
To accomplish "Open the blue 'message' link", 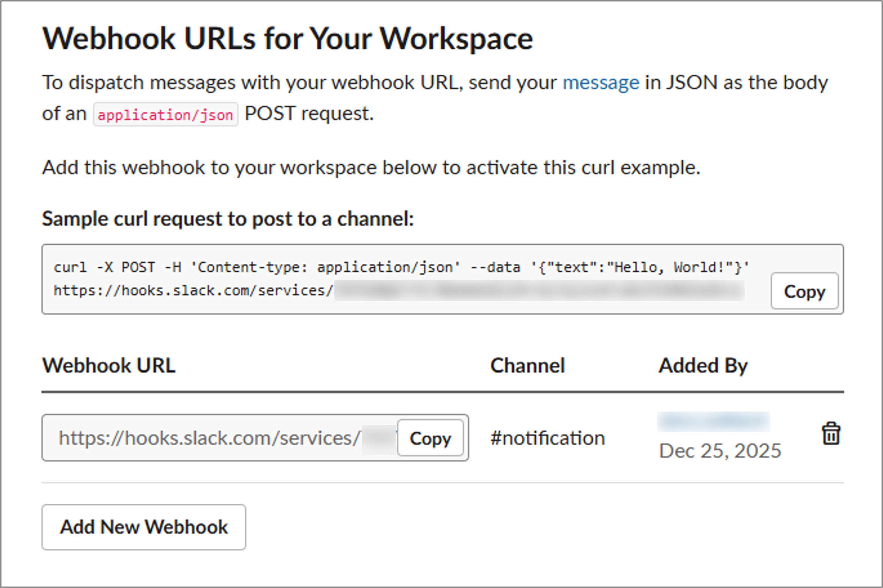I will (601, 82).
